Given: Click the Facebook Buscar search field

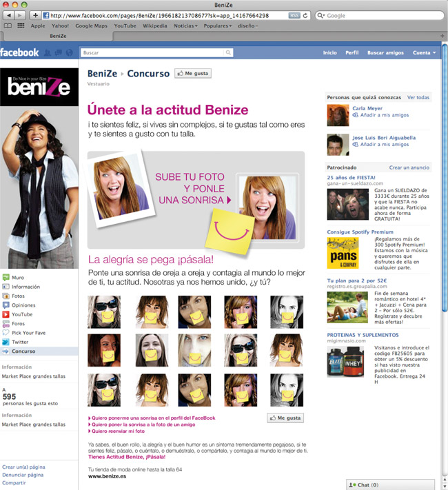Looking at the screenshot, I should [x=156, y=52].
